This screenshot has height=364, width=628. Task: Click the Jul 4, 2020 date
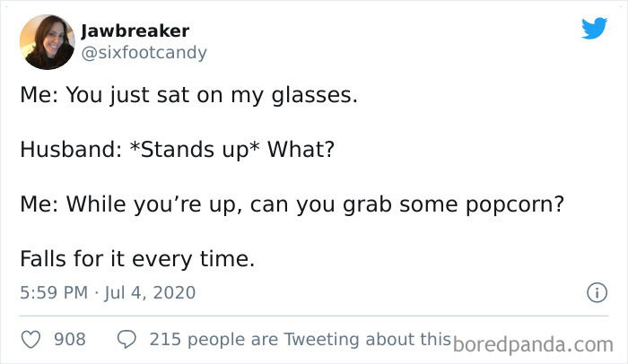pos(150,292)
